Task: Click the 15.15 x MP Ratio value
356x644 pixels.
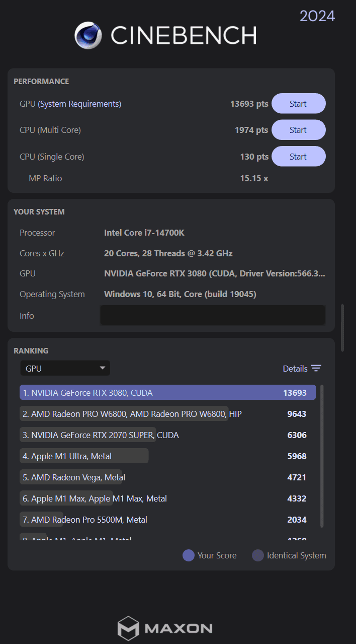Action: click(254, 178)
